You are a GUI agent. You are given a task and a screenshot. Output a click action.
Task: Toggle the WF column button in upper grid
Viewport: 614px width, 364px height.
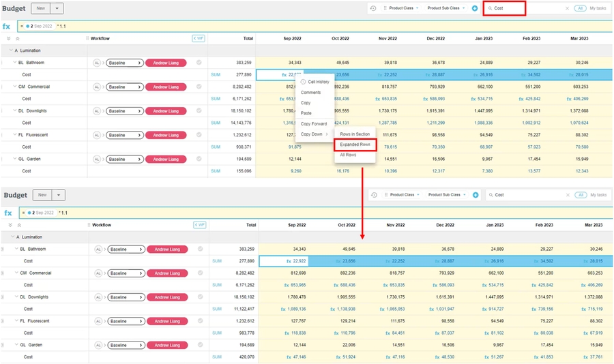[x=199, y=38]
